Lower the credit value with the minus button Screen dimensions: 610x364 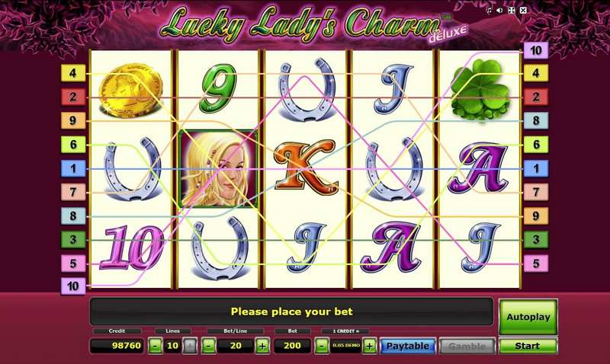pyautogui.click(x=321, y=346)
